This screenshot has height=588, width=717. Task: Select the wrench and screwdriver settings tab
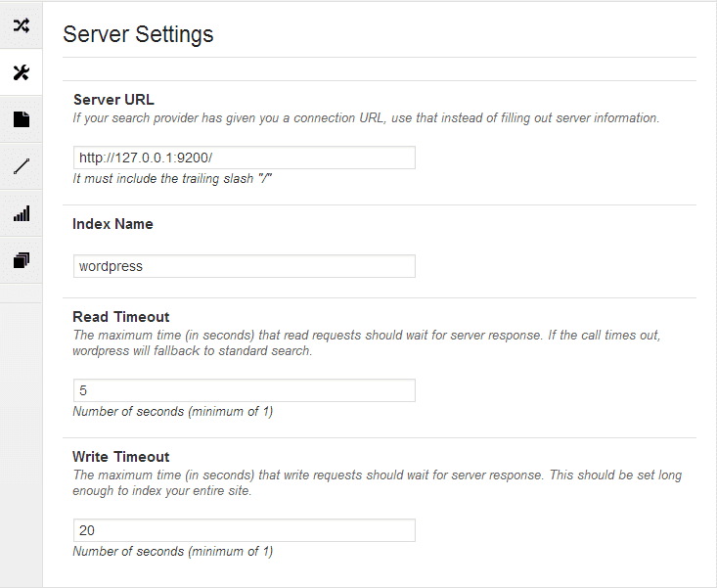22,72
